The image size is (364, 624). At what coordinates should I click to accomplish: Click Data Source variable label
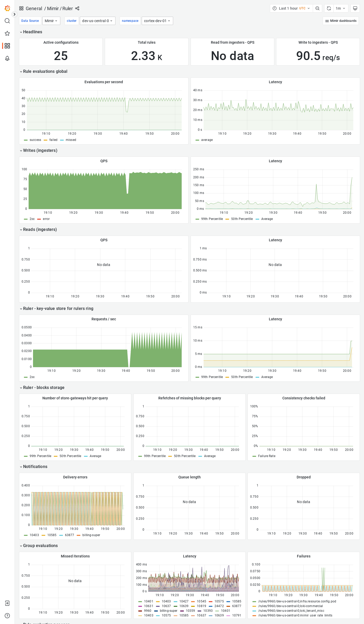point(30,21)
